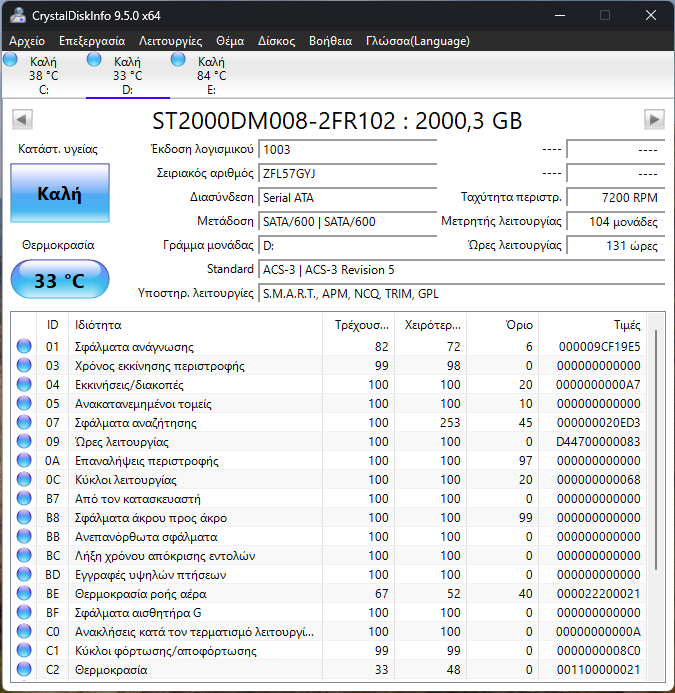
Task: Click the ID column header
Action: [52, 325]
